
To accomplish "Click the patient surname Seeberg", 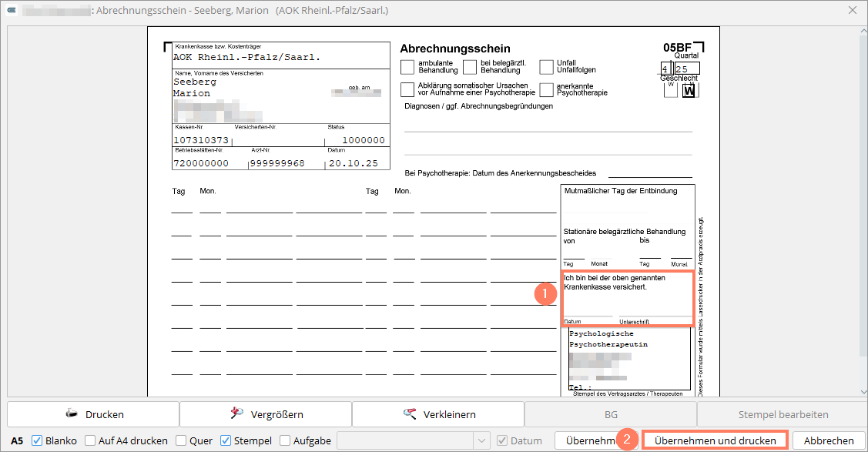I will click(x=195, y=82).
